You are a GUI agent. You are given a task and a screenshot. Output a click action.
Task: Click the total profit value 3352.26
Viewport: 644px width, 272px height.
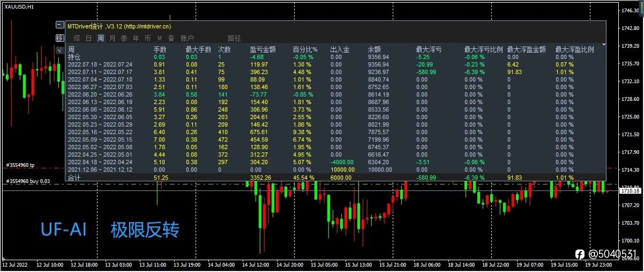click(260, 178)
